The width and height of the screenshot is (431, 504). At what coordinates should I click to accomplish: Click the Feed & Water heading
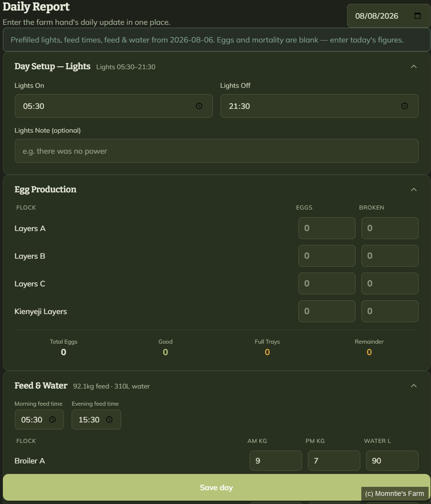pyautogui.click(x=41, y=385)
